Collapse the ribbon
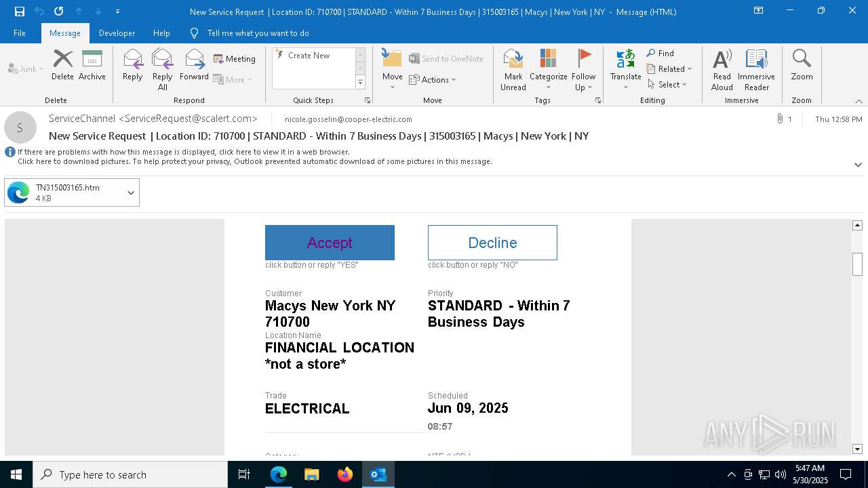The image size is (868, 488). pyautogui.click(x=859, y=101)
